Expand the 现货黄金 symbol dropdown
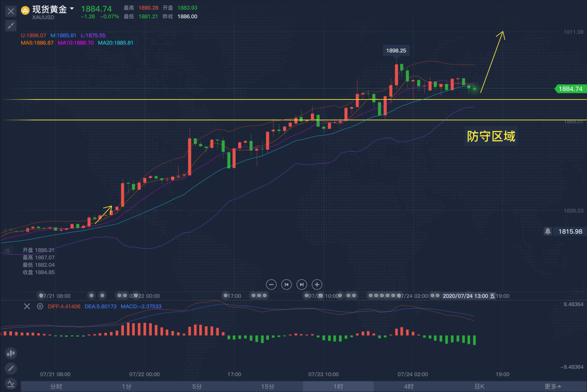This screenshot has width=587, height=392. 72,9
